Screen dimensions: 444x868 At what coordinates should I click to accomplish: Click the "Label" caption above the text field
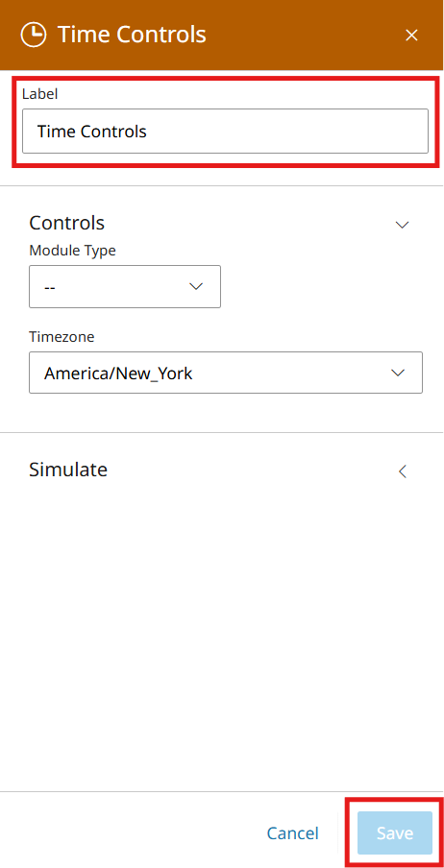pyautogui.click(x=40, y=94)
